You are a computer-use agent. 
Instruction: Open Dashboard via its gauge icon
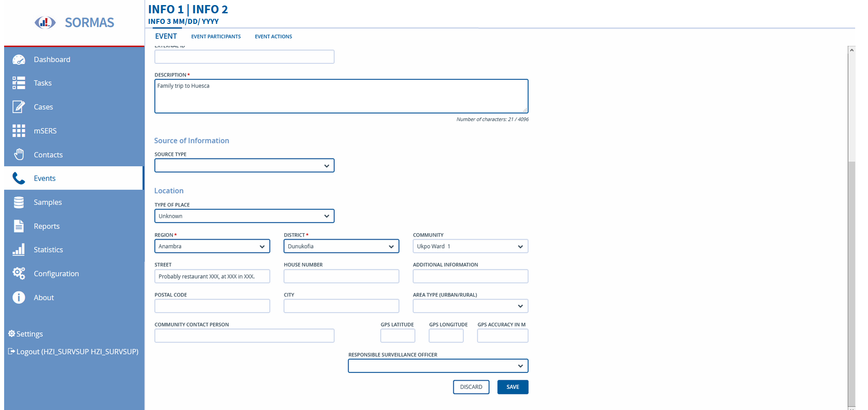click(x=19, y=60)
